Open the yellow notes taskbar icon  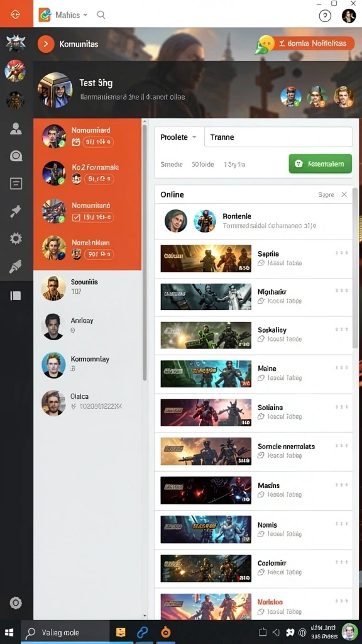(x=121, y=633)
